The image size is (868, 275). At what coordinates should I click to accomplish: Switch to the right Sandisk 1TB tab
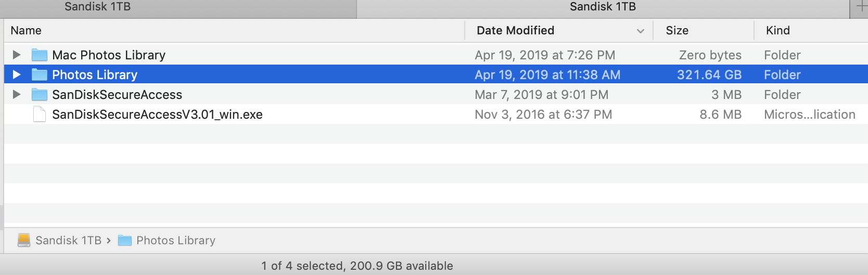603,7
